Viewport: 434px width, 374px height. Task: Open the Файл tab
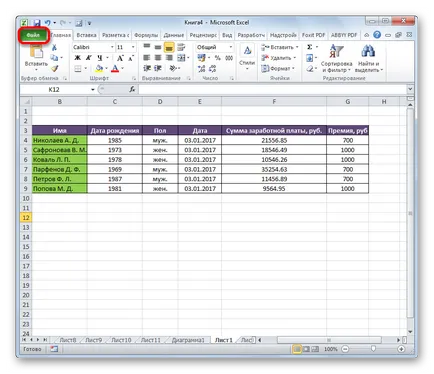33,35
